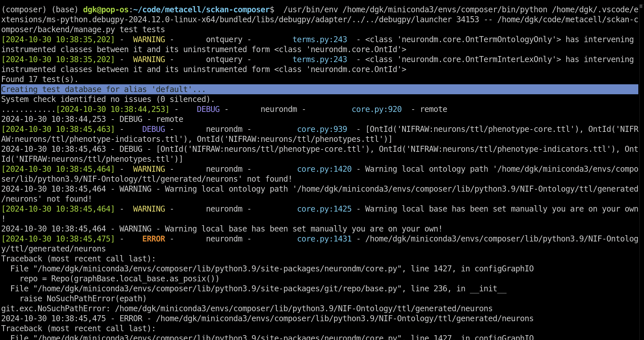644x340 pixels.
Task: Click highlighted 'Creating test database' line
Action: point(104,89)
